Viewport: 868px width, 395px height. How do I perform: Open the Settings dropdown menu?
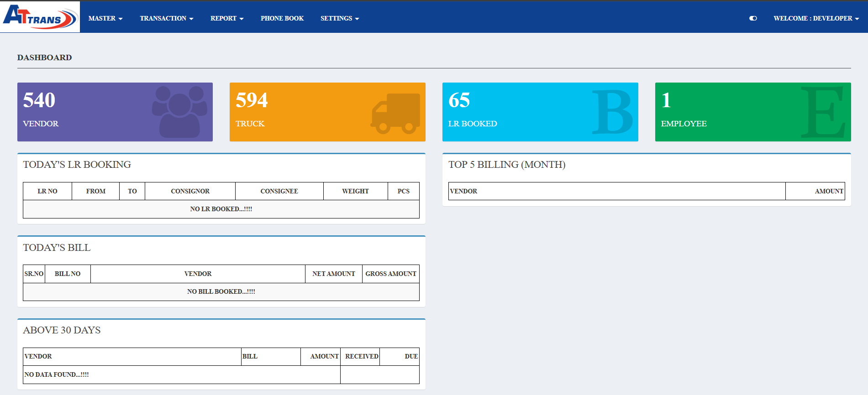click(x=339, y=18)
